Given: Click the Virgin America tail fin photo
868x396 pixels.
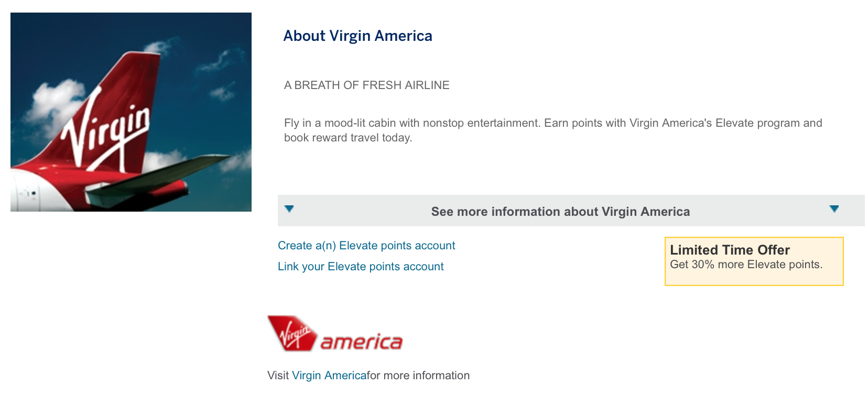Looking at the screenshot, I should [x=131, y=112].
